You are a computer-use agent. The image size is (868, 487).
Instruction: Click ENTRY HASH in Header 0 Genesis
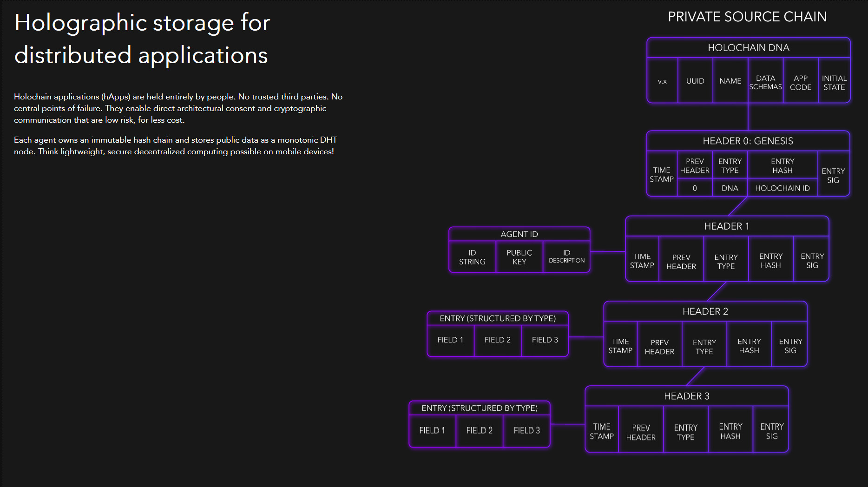coord(783,166)
